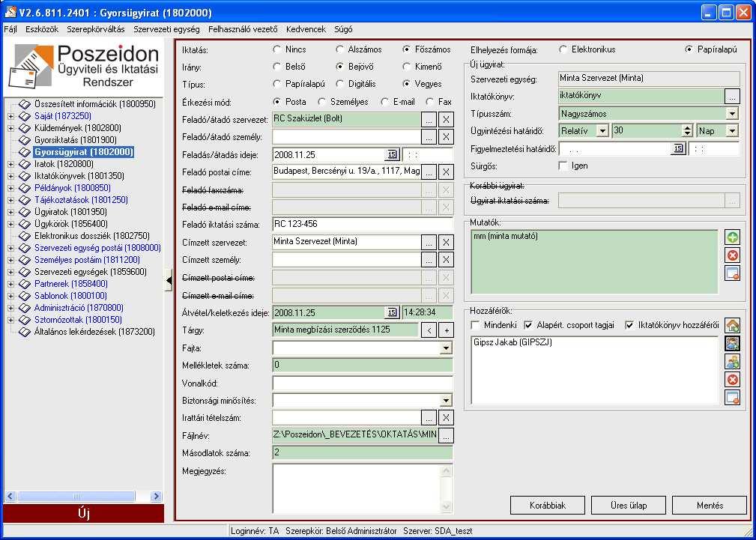
Task: Select Elektronikus for Elhelyezés formája
Action: (x=563, y=49)
